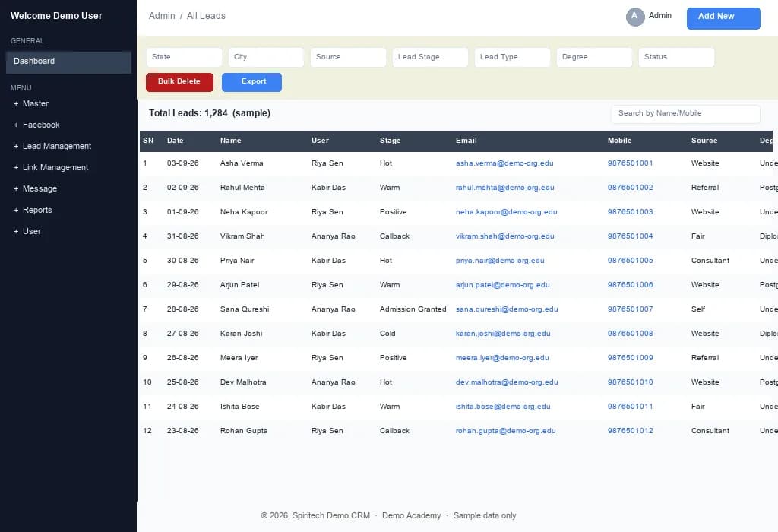The width and height of the screenshot is (778, 532).
Task: Click mobile number 9876501005
Action: pyautogui.click(x=630, y=261)
